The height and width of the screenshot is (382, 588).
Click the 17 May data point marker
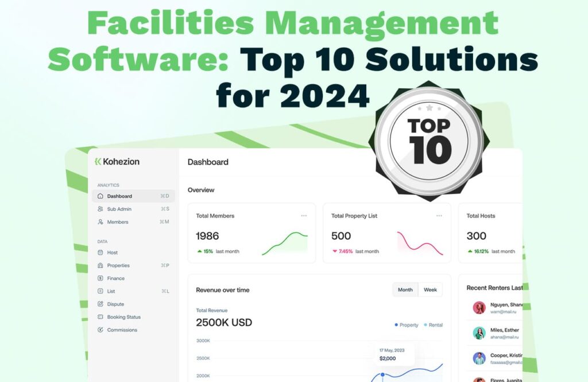[x=382, y=375]
